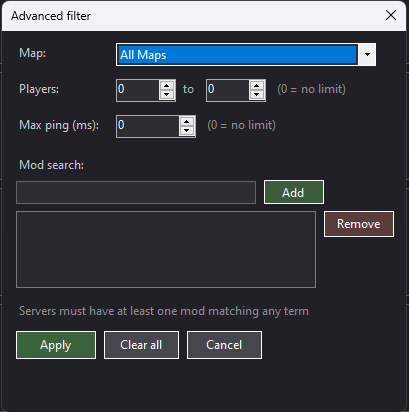
Task: Click the hint about servers matching any term
Action: pyautogui.click(x=164, y=311)
